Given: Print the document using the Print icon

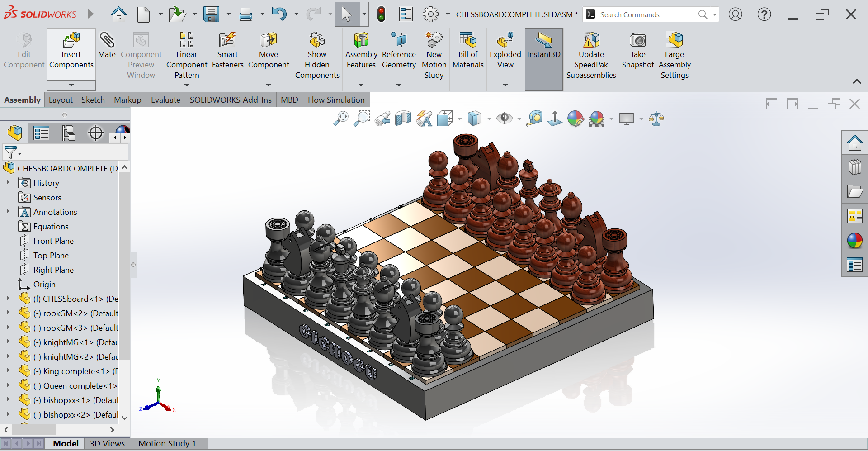Looking at the screenshot, I should pyautogui.click(x=245, y=14).
